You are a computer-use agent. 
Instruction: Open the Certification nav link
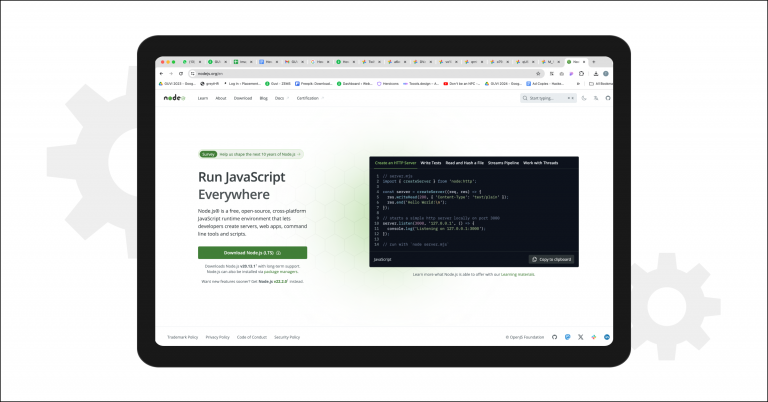pyautogui.click(x=310, y=98)
